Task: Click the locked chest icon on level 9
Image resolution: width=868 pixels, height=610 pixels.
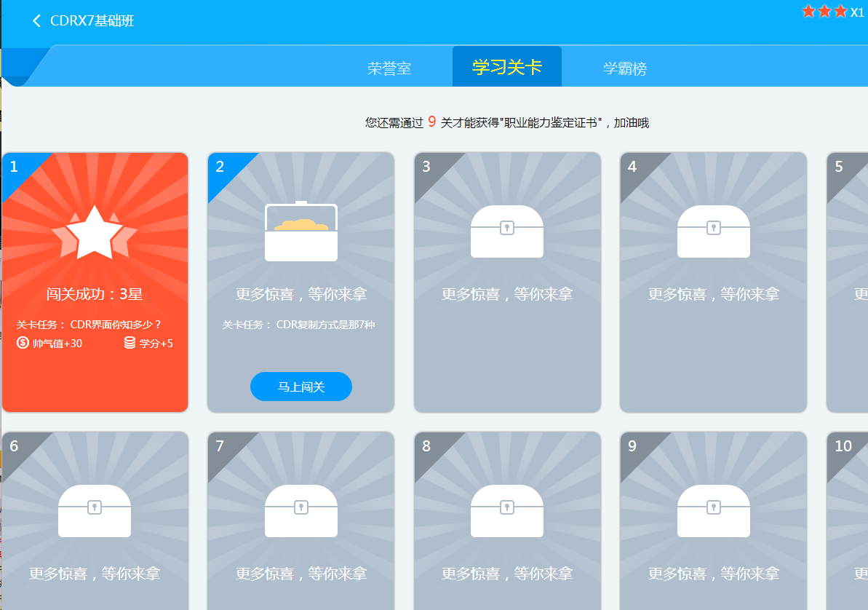Action: click(x=713, y=510)
